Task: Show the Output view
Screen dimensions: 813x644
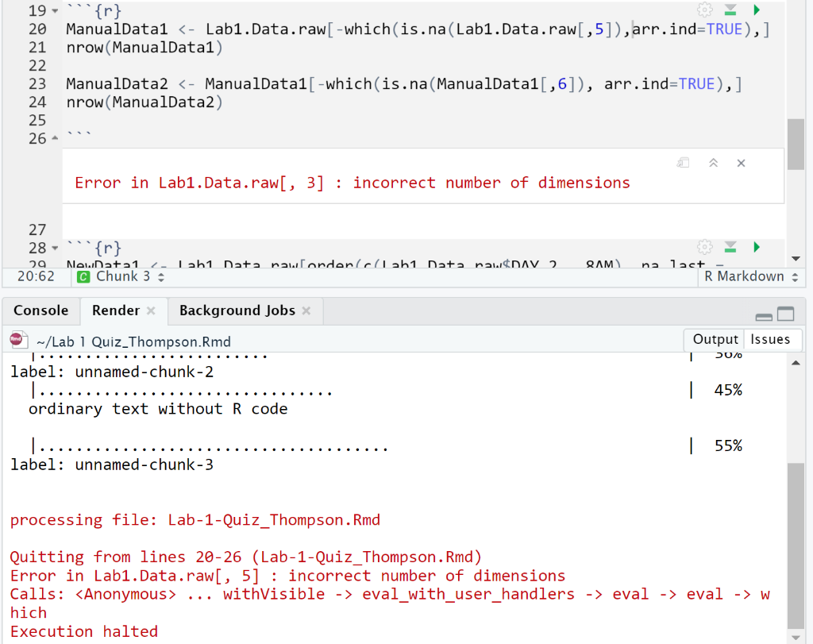Action: pyautogui.click(x=715, y=340)
